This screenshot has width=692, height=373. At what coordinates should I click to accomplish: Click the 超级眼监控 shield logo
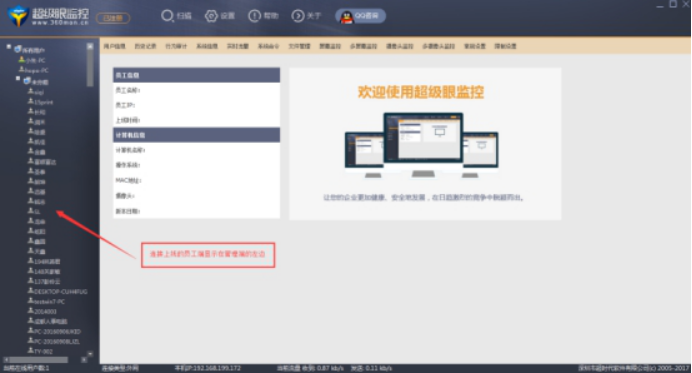coord(18,16)
